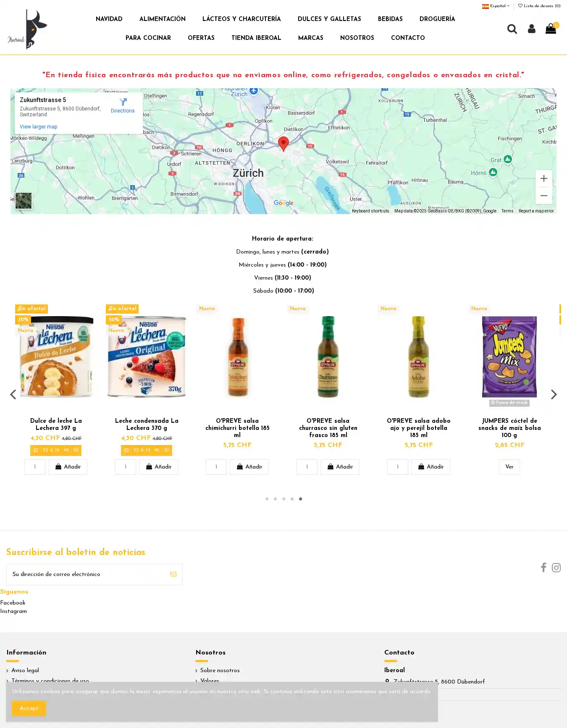Viewport: 567px width, 728px height.
Task: Zoom out on the map
Action: pyautogui.click(x=543, y=196)
